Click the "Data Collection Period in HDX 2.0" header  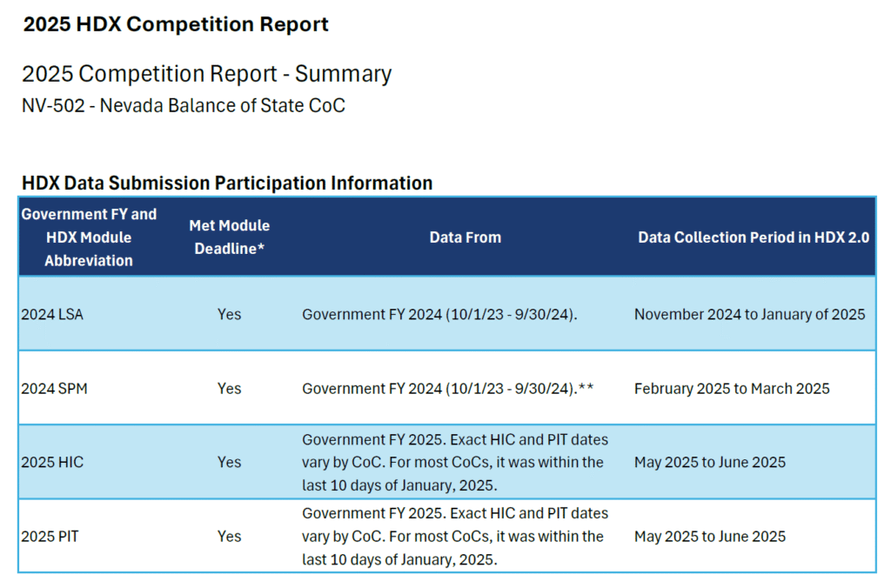tap(753, 237)
